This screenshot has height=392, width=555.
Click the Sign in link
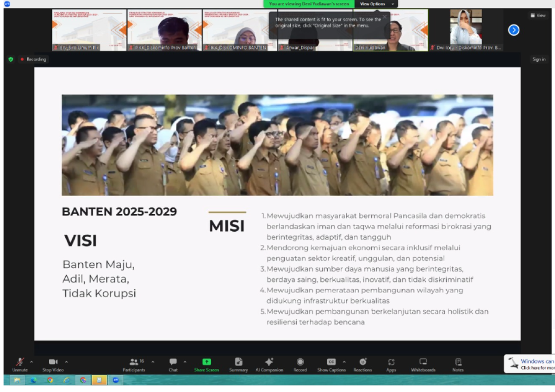(x=538, y=58)
